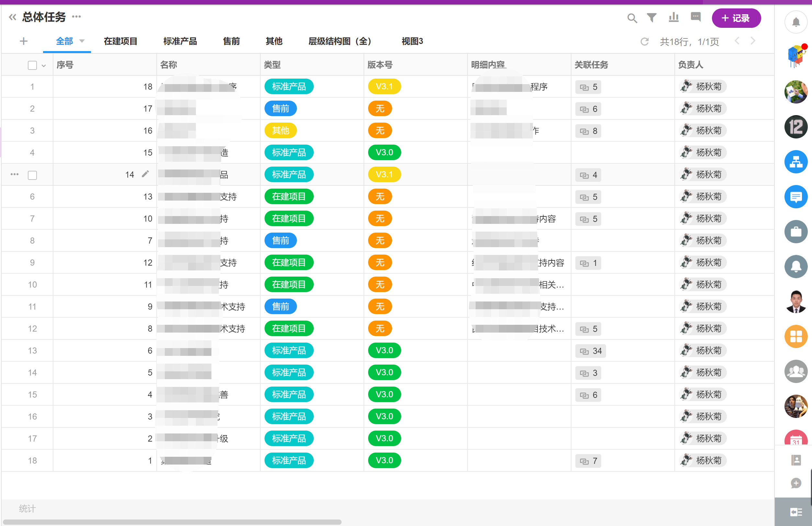This screenshot has width=812, height=526.
Task: Click the 5 related tasks link in first row
Action: 588,87
